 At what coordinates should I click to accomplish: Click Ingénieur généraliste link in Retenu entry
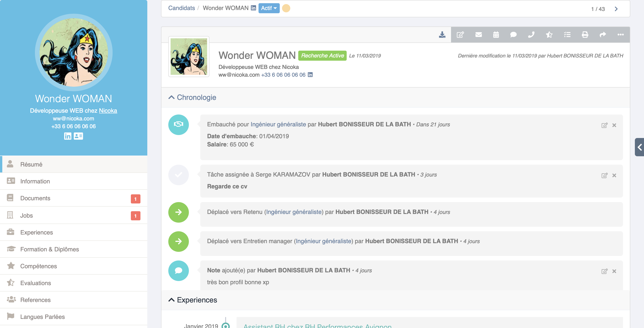click(x=294, y=212)
